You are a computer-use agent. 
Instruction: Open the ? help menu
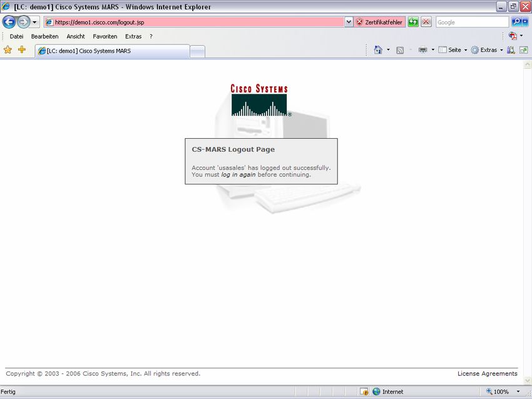coord(151,37)
